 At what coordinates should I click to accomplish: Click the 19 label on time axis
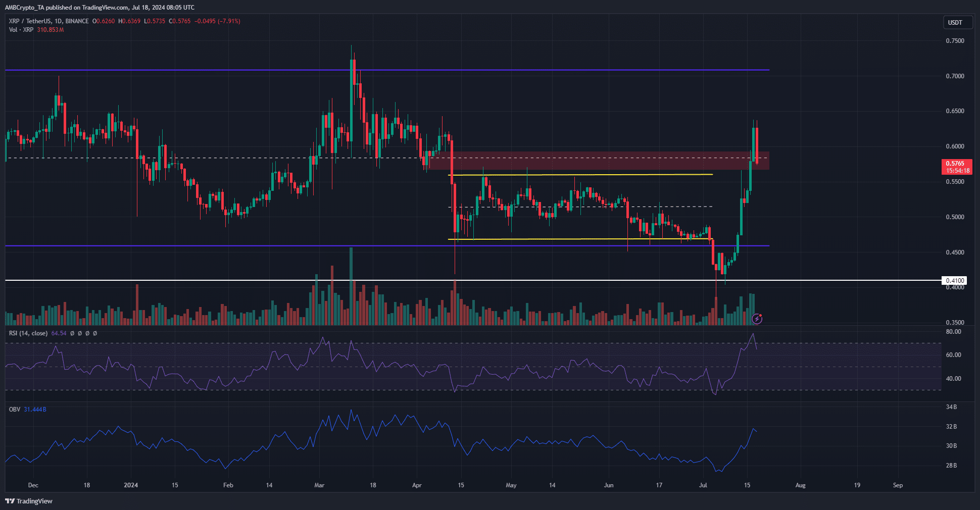(x=857, y=485)
